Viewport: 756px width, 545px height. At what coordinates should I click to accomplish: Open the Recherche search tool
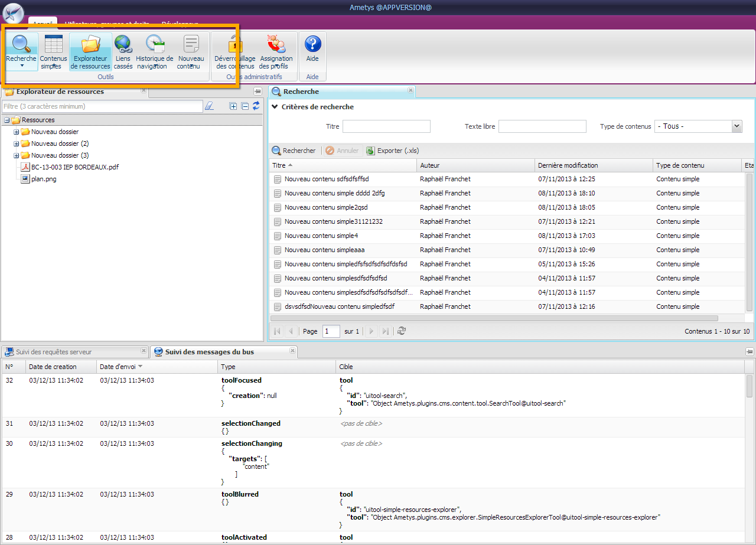tap(21, 46)
